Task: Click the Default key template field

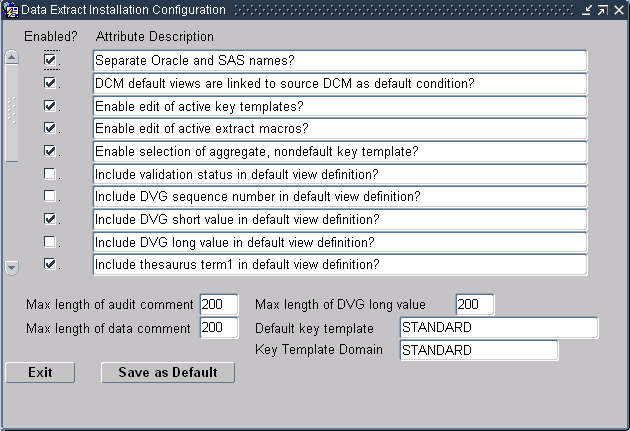Action: 499,328
